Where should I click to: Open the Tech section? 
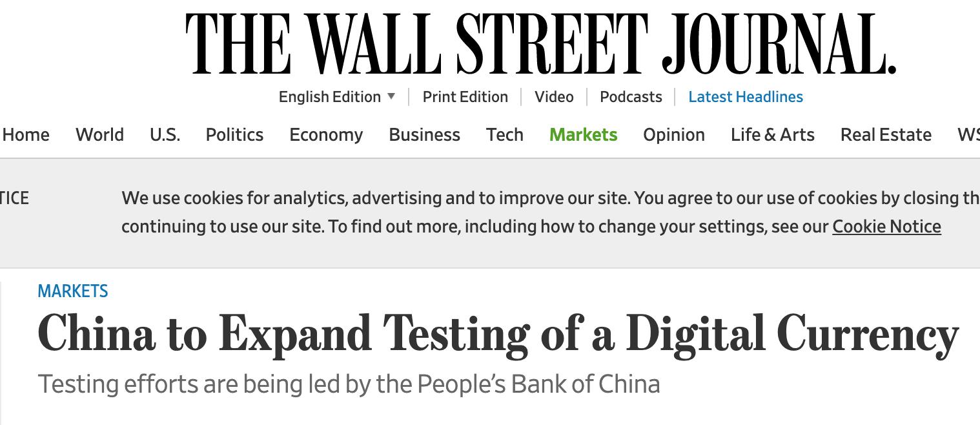click(x=504, y=134)
